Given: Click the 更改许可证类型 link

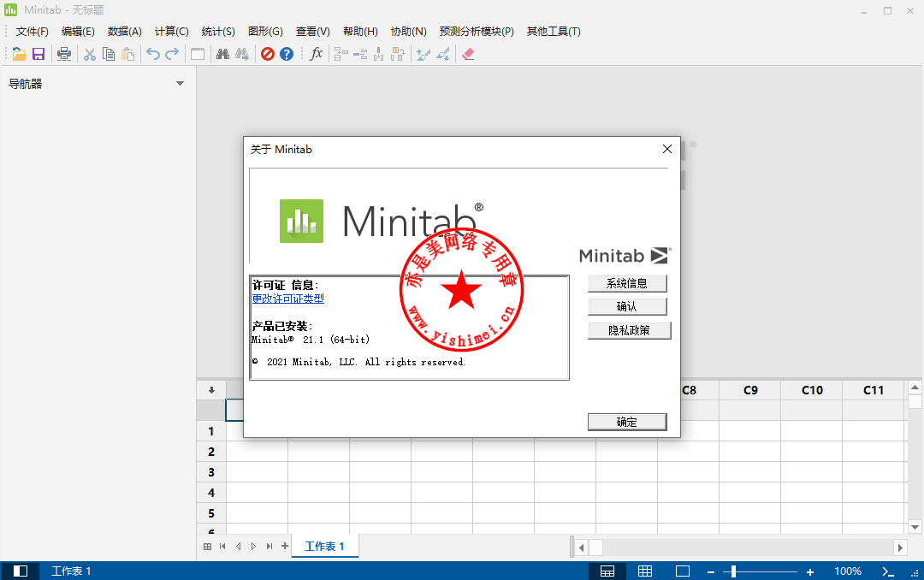Looking at the screenshot, I should pyautogui.click(x=287, y=299).
